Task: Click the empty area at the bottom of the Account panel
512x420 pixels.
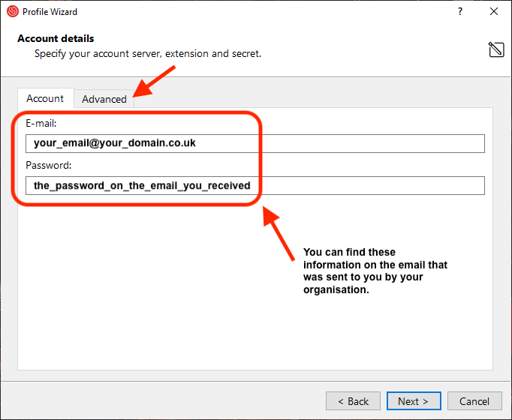Action: click(x=255, y=337)
